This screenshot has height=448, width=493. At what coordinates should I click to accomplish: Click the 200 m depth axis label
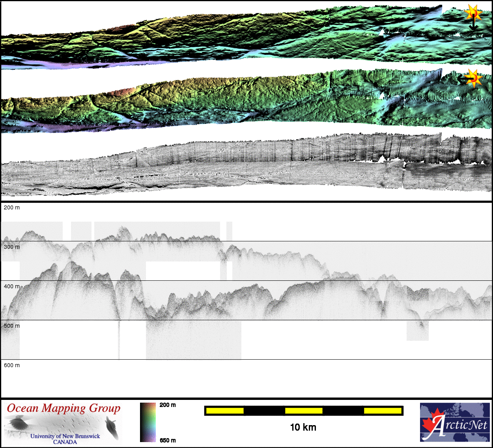pyautogui.click(x=12, y=207)
